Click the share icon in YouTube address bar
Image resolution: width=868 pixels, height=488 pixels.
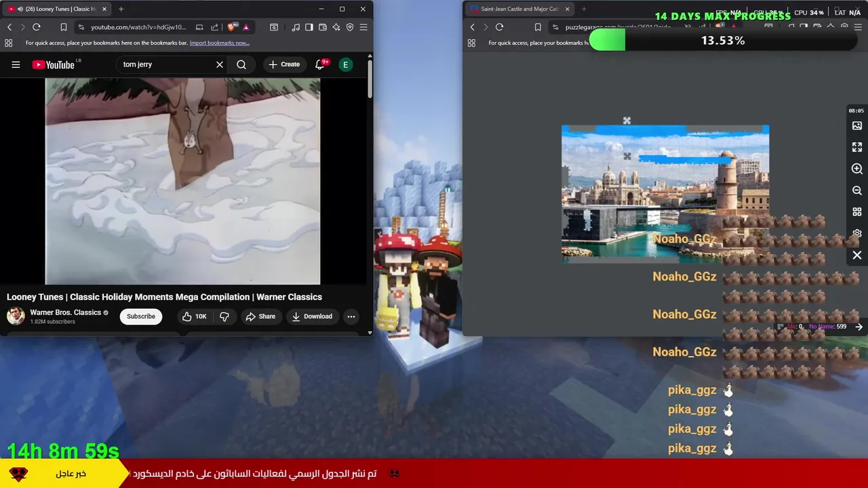(214, 27)
